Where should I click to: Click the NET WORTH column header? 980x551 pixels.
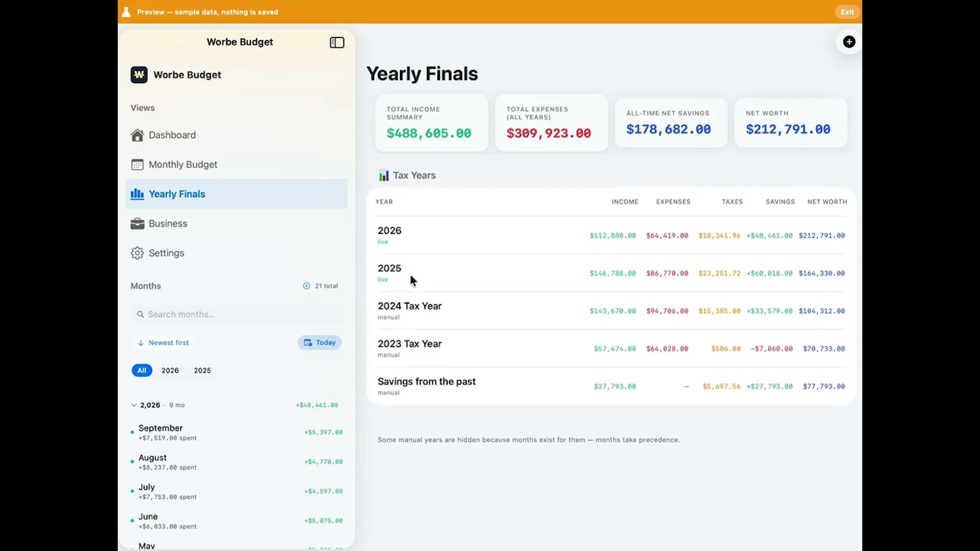coord(827,202)
